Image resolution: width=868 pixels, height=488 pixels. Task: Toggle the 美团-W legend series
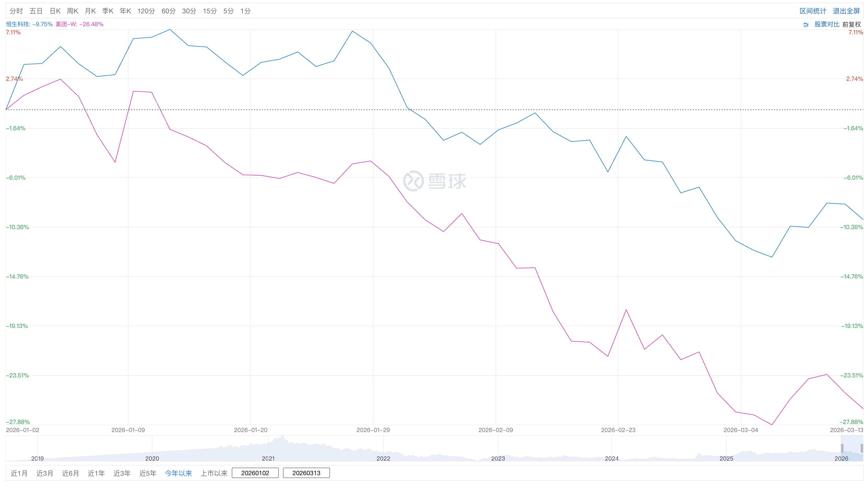79,24
